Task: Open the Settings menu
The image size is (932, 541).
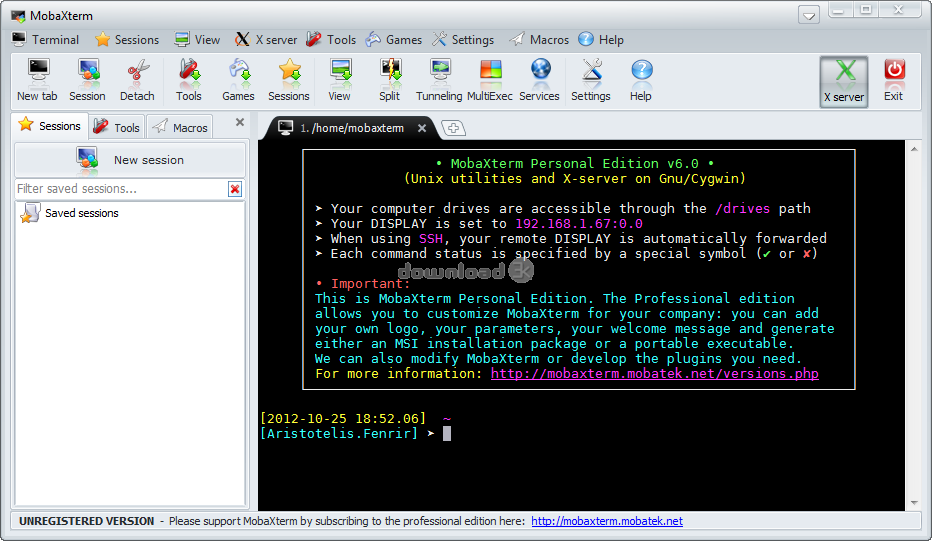Action: (463, 40)
